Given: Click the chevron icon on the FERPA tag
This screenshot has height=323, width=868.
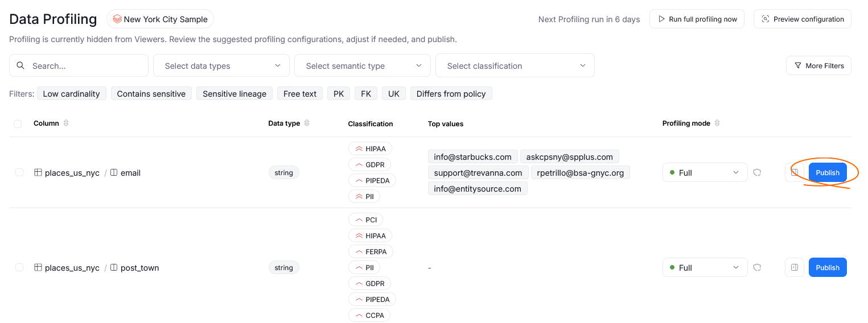Looking at the screenshot, I should pyautogui.click(x=359, y=251).
